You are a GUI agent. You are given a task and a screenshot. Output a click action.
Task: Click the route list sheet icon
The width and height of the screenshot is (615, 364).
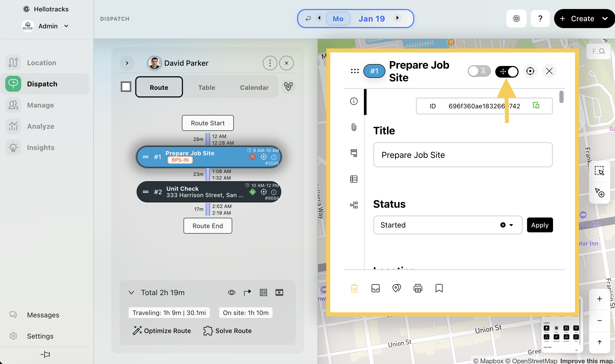tap(263, 292)
